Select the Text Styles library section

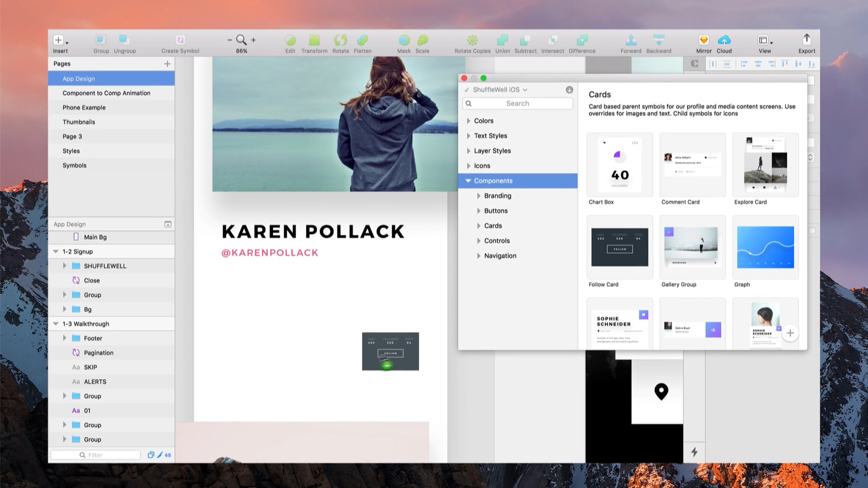(490, 136)
